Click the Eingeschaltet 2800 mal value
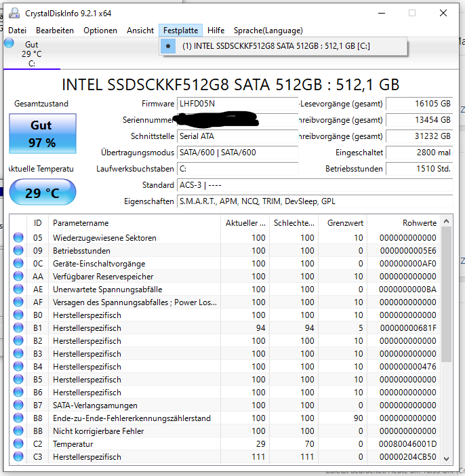Image resolution: width=465 pixels, height=476 pixels. click(419, 153)
